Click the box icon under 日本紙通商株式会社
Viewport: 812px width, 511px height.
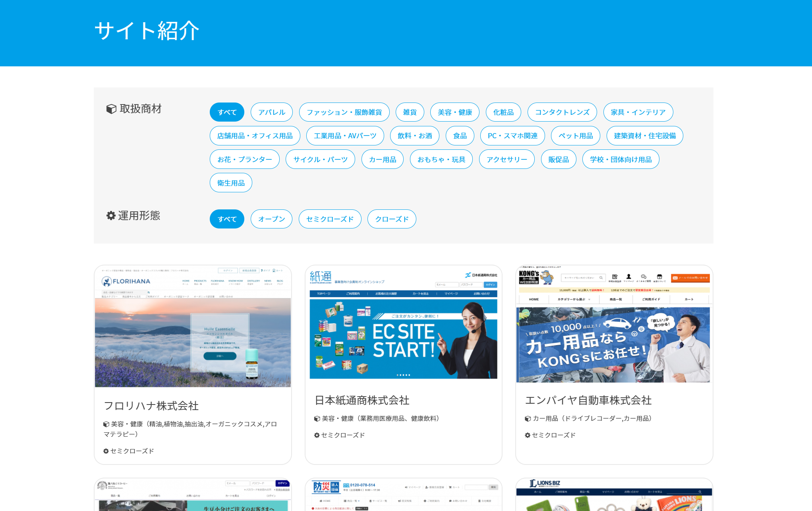coord(317,418)
